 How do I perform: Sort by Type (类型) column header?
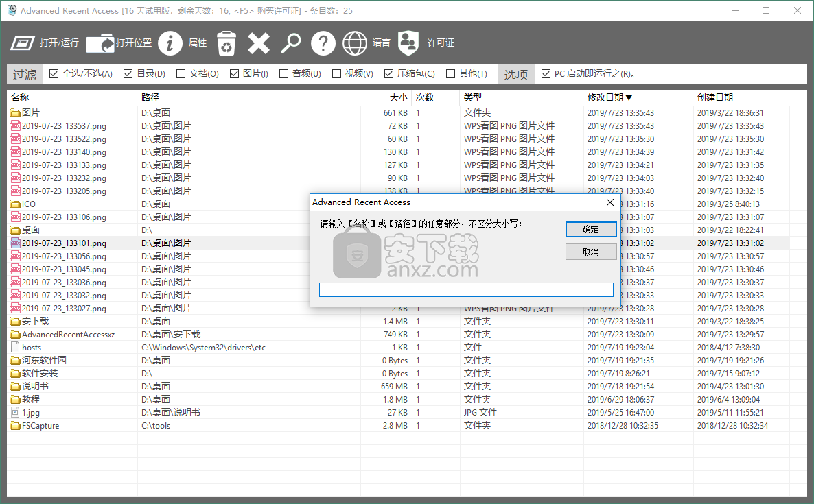(x=521, y=97)
